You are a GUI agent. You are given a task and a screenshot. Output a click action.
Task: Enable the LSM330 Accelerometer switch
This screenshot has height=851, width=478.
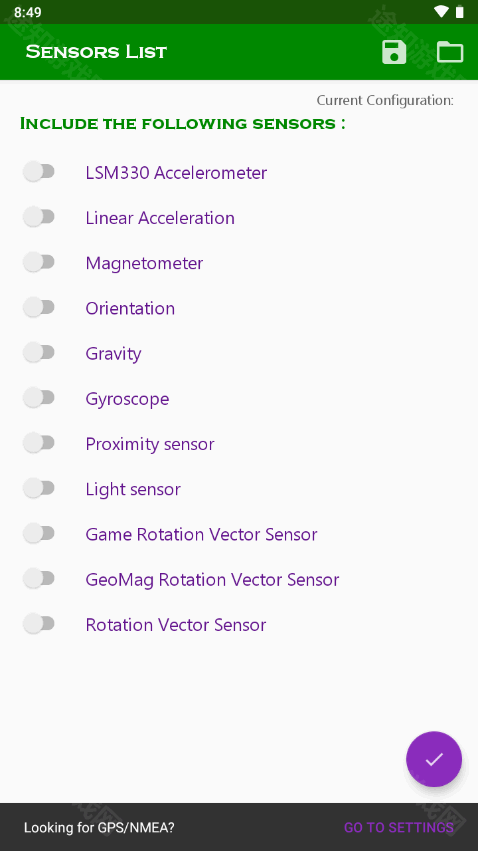tap(39, 172)
